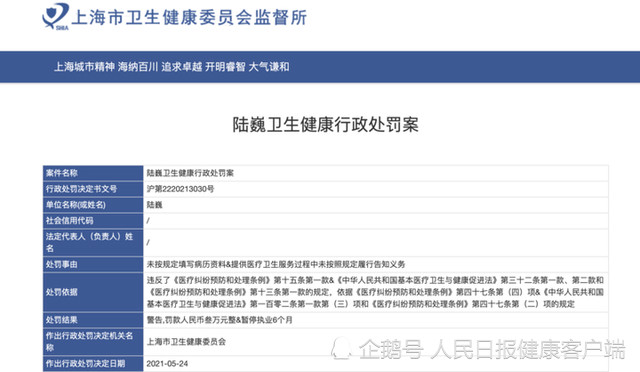Click the 法定代表人（负责人）姓名 label cell
This screenshot has height=372, width=640.
click(x=93, y=243)
